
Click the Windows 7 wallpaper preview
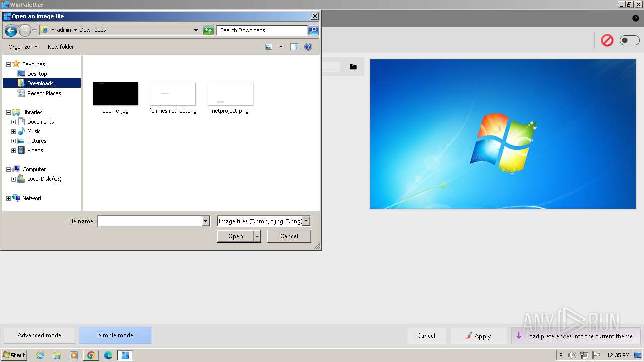[503, 134]
